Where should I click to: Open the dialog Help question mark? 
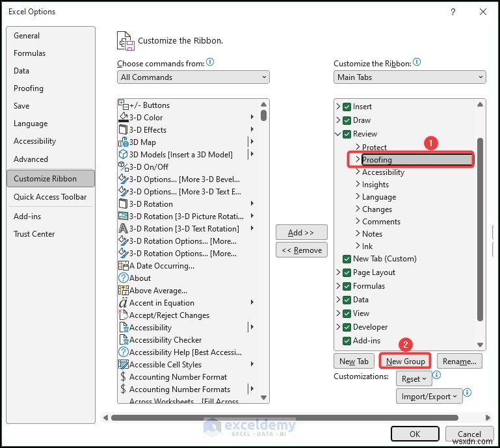click(453, 12)
